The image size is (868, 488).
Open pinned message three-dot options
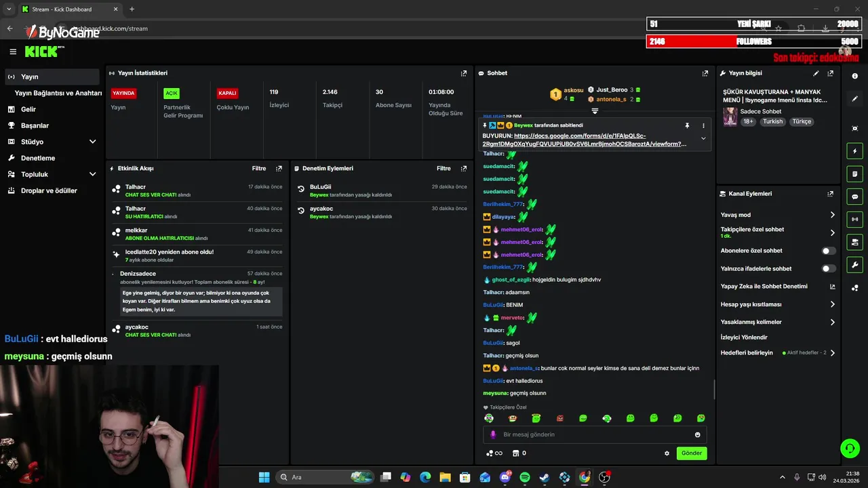[x=703, y=125]
